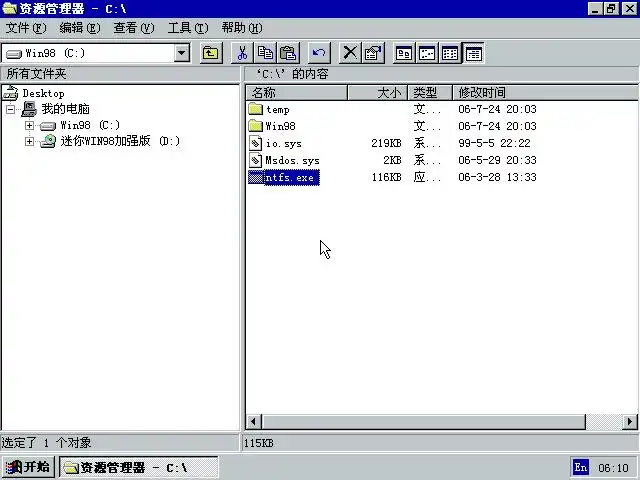Select the io.sys file icon
The image size is (640, 480).
256,143
